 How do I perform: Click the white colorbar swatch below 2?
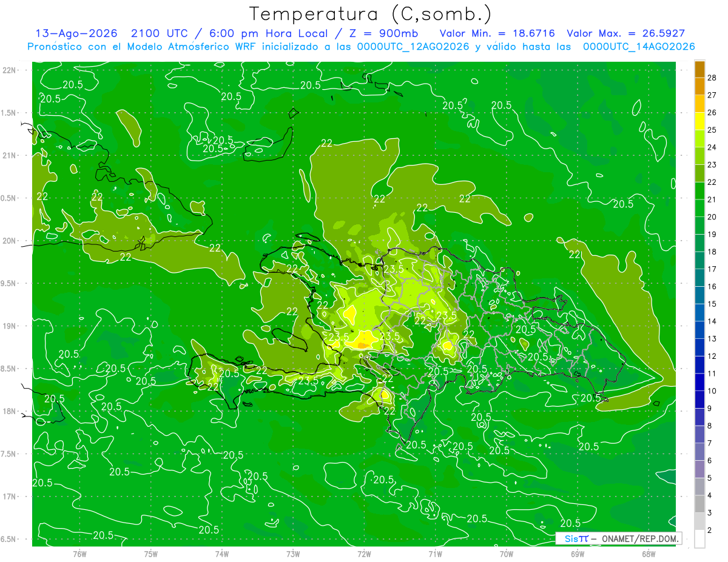coord(699,539)
